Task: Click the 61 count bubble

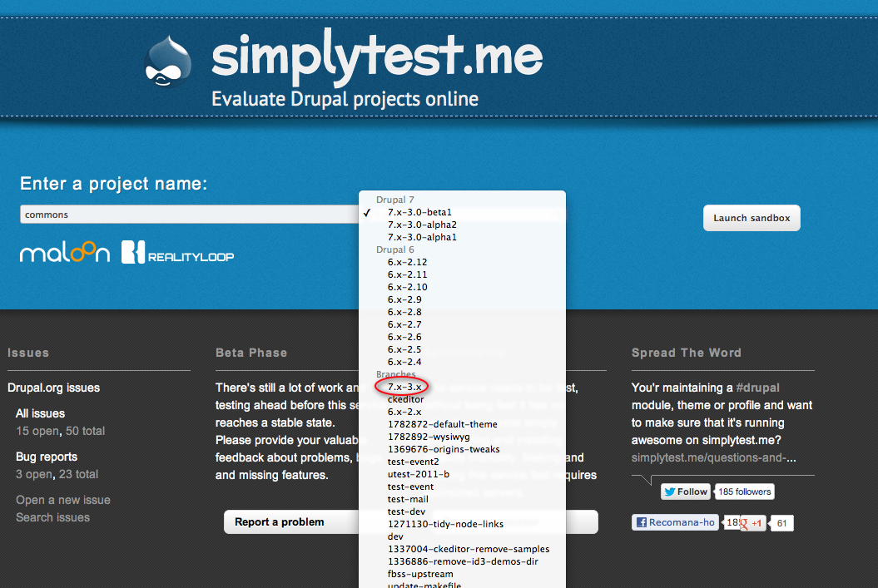Action: 781,524
